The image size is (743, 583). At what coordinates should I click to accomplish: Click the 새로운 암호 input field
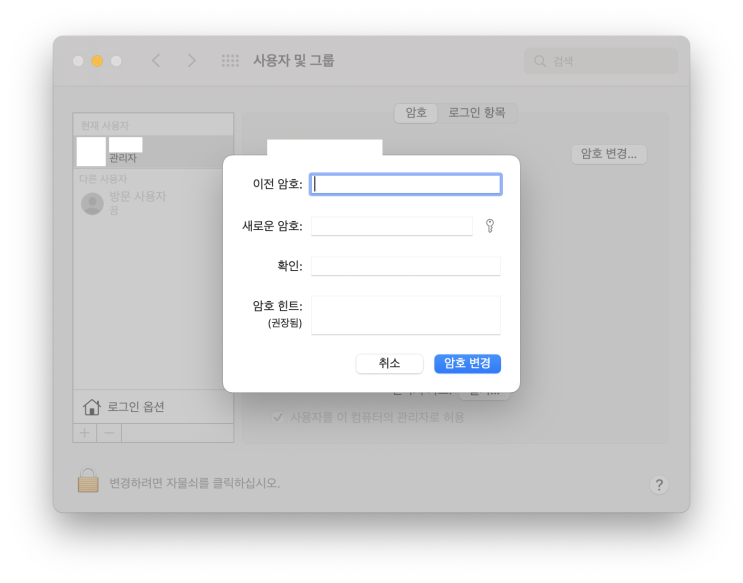click(392, 226)
